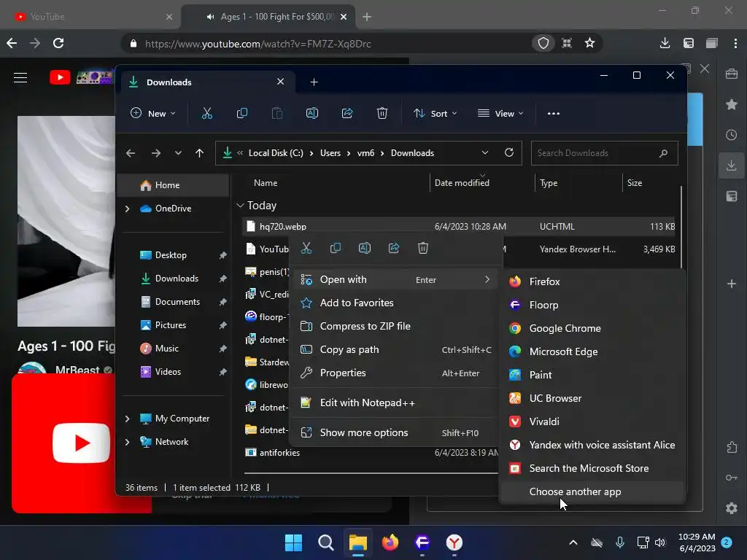Screen dimensions: 747x560
Task: Open the Sort dropdown
Action: [x=436, y=113]
